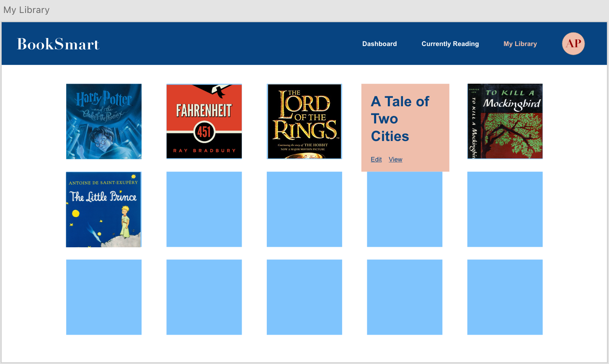Click empty tile directly below To Kill a Mockingbird
This screenshot has width=609, height=364.
pyautogui.click(x=505, y=209)
